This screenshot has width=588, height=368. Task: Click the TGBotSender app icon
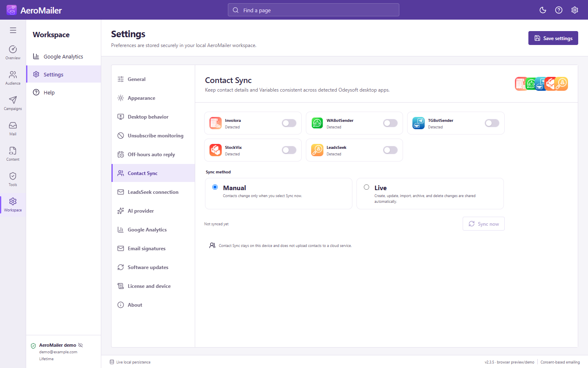pos(419,123)
